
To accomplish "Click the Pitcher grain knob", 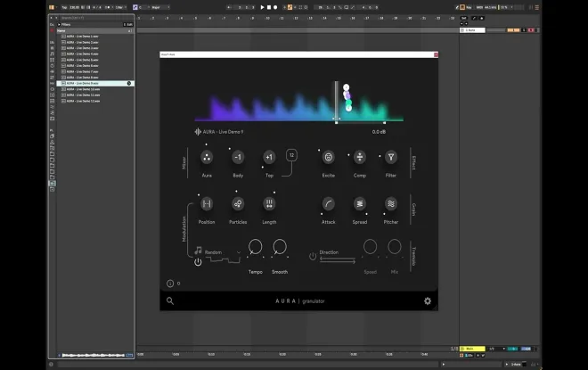I will pyautogui.click(x=391, y=204).
